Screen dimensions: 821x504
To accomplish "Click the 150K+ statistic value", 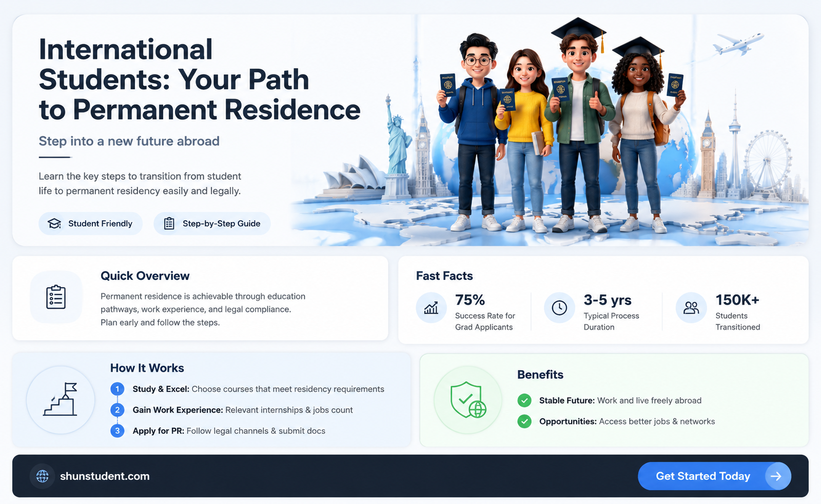I will (x=737, y=300).
